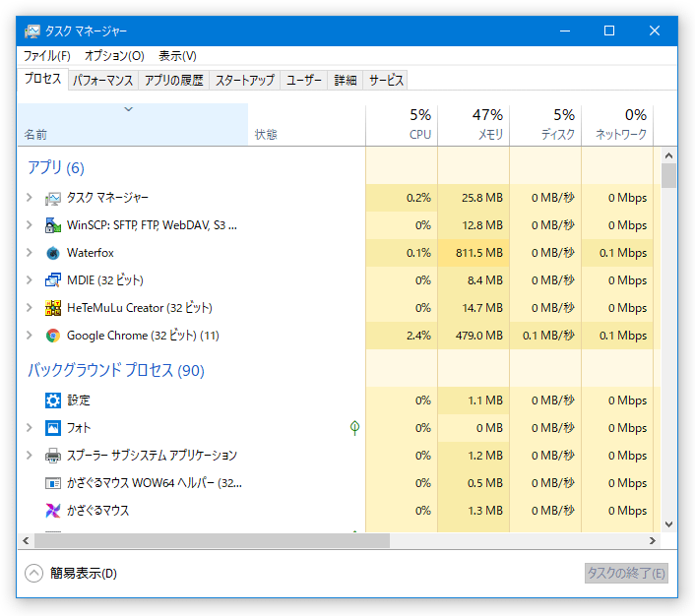
Task: Click the タスクの終了 button
Action: (626, 574)
